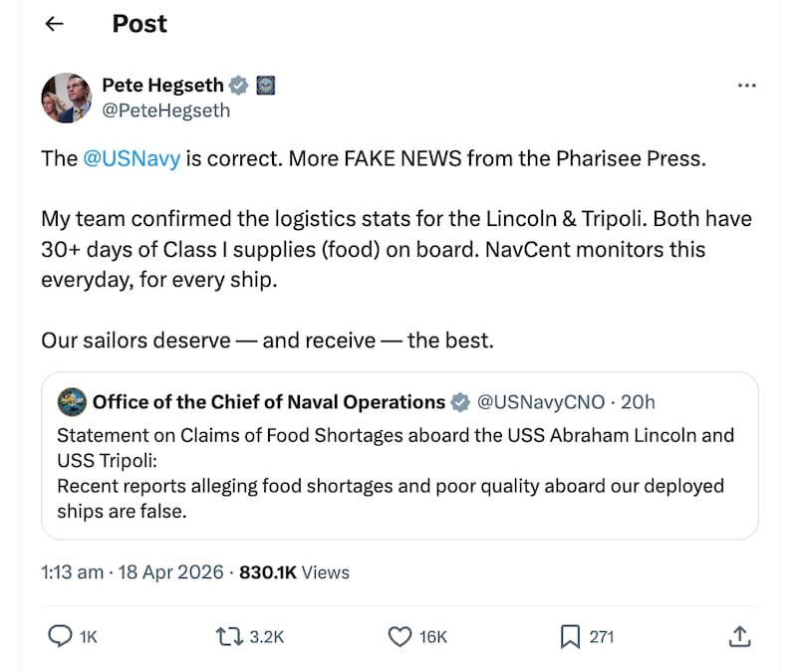Click the Pete Hegseth display name

click(162, 86)
